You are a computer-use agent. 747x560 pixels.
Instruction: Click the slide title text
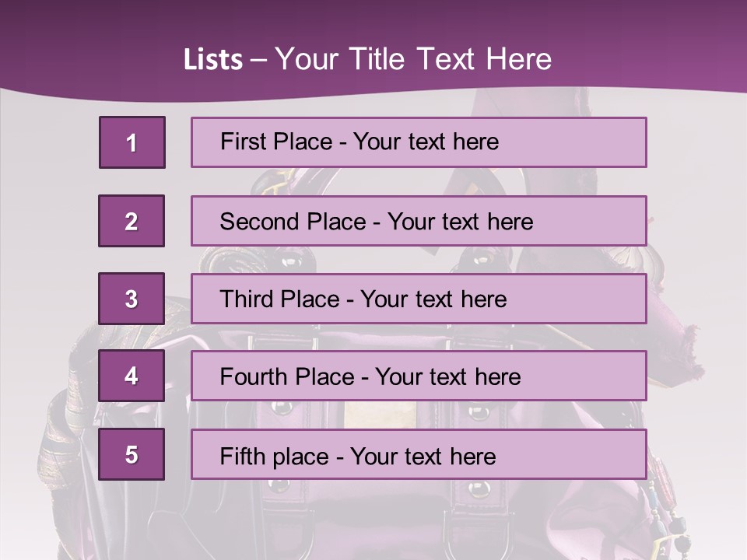(367, 59)
